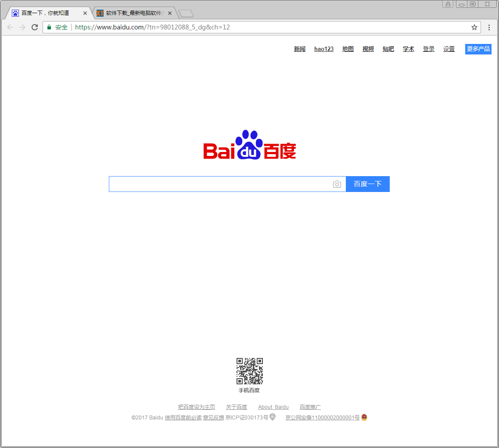Bookmark this page with the star icon
The height and width of the screenshot is (448, 499).
(x=474, y=27)
